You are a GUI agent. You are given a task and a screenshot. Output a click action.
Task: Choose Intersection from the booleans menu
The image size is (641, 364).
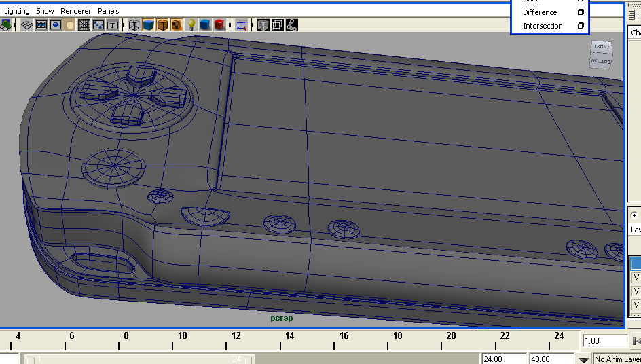[543, 26]
